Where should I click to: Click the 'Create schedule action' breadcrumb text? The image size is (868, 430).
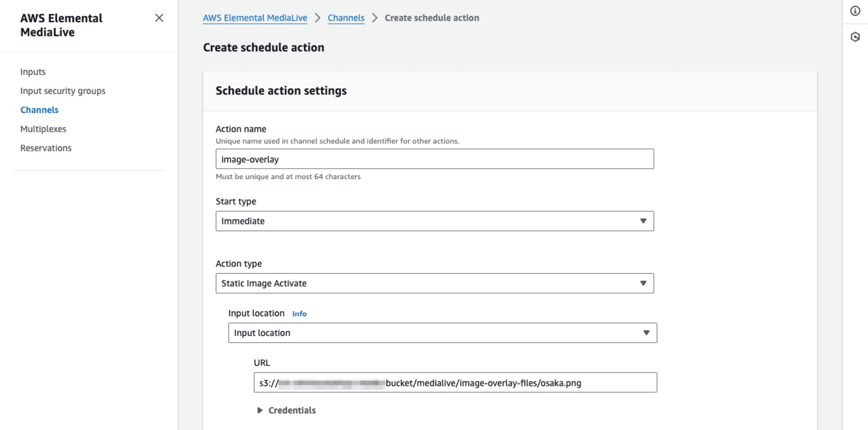click(432, 18)
